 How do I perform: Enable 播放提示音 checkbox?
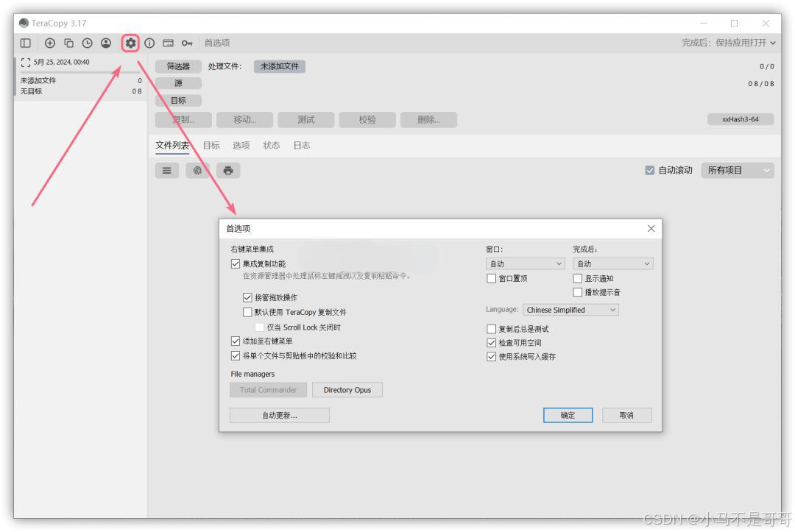[x=578, y=292]
